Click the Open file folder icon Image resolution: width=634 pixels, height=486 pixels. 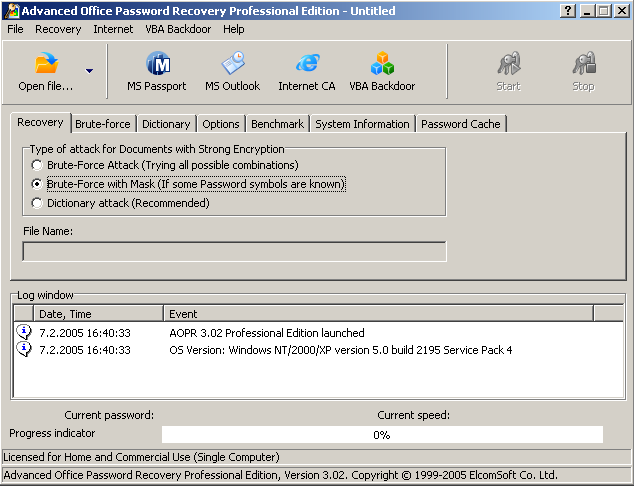[x=46, y=63]
